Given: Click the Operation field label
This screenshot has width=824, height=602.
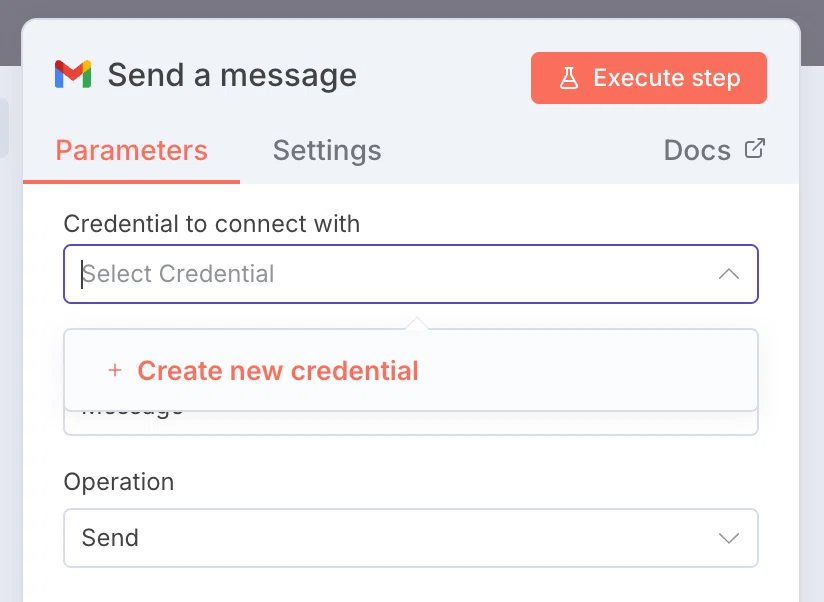Looking at the screenshot, I should point(119,482).
